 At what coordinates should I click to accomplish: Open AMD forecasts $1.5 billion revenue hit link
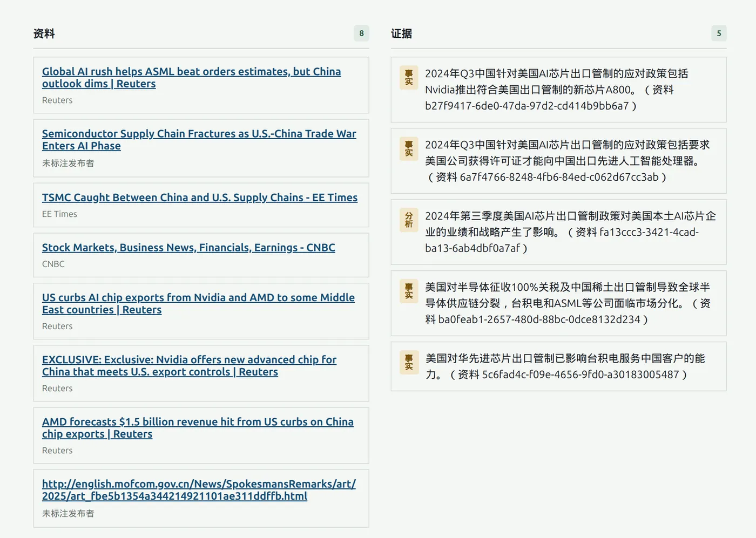click(x=198, y=428)
